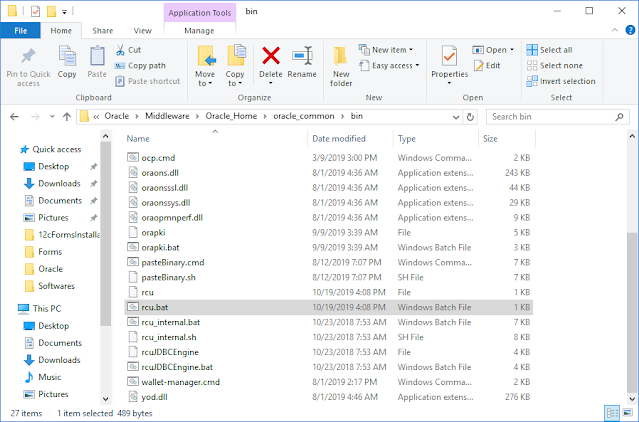
Task: Navigate to Oracle_Home in breadcrumb
Action: coord(231,116)
